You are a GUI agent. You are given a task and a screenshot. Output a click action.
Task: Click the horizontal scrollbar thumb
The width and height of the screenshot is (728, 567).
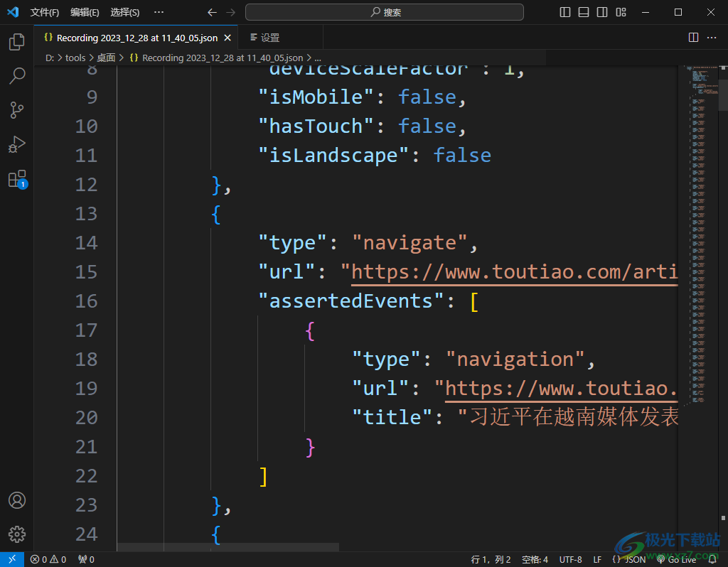coord(228,547)
